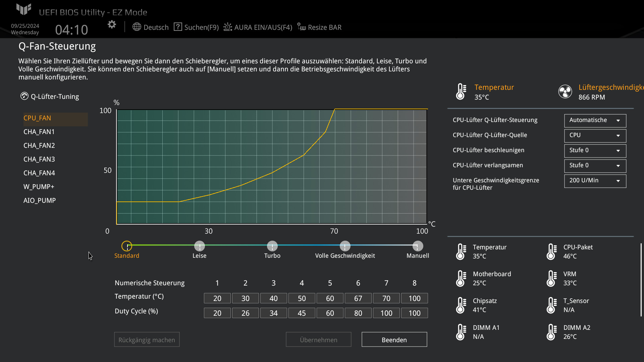Toggle AURA EIN/AUS lighting icon
644x362 pixels.
pos(228,27)
